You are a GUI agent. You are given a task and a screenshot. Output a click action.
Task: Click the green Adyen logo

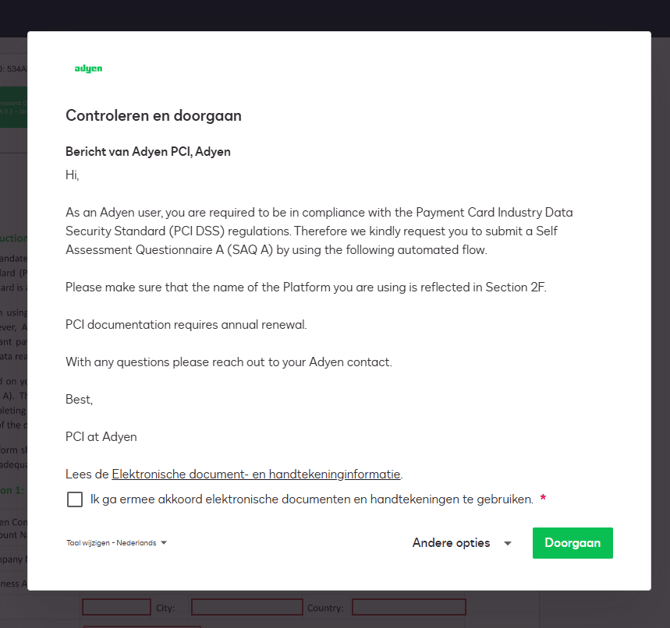88,69
